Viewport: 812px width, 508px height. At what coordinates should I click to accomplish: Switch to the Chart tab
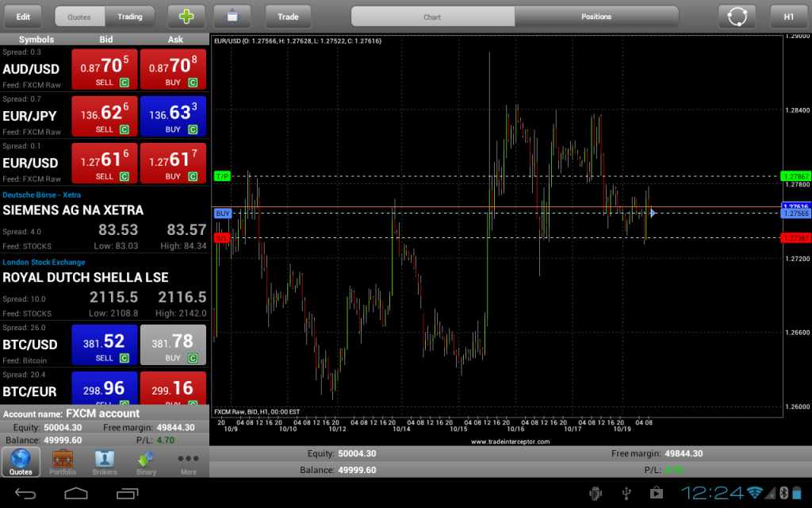coord(432,17)
